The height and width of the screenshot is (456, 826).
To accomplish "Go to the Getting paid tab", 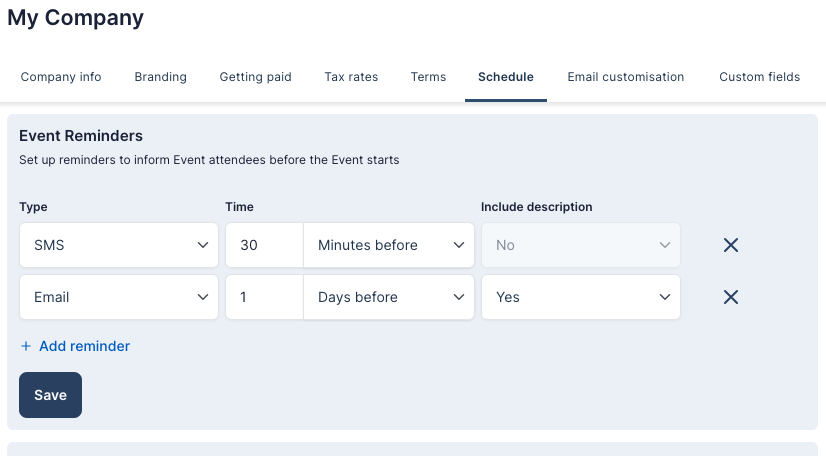I will (255, 77).
